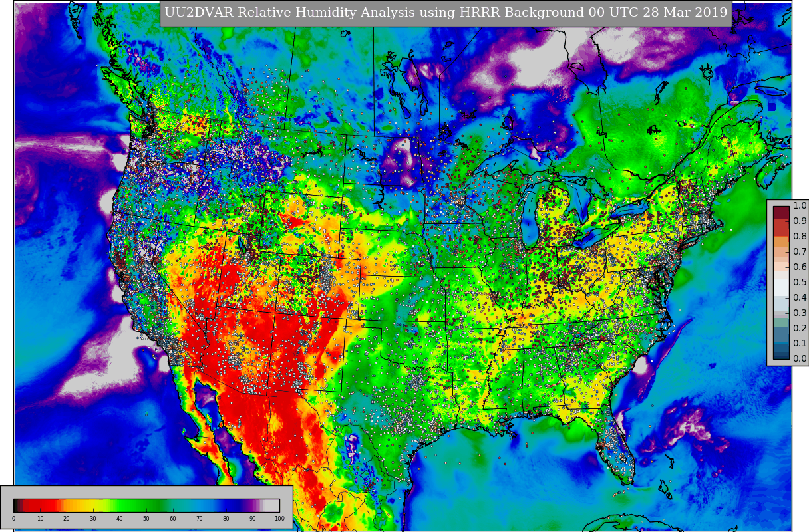
Task: Click the 1.0 label on right colorbar
Action: point(800,206)
